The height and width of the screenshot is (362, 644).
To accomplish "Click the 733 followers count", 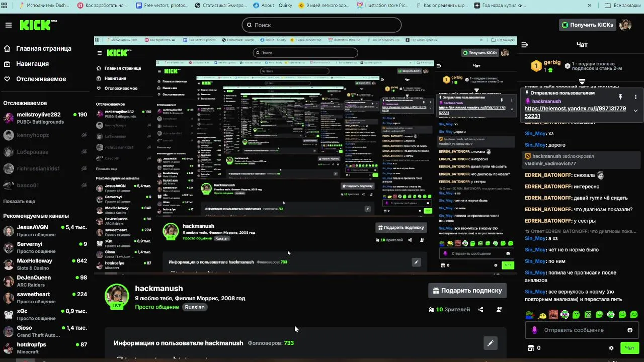I will click(289, 343).
